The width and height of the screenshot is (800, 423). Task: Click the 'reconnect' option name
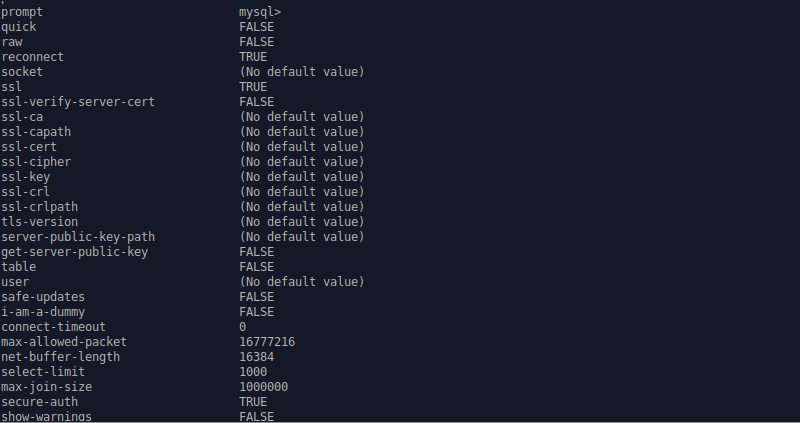[x=32, y=57]
